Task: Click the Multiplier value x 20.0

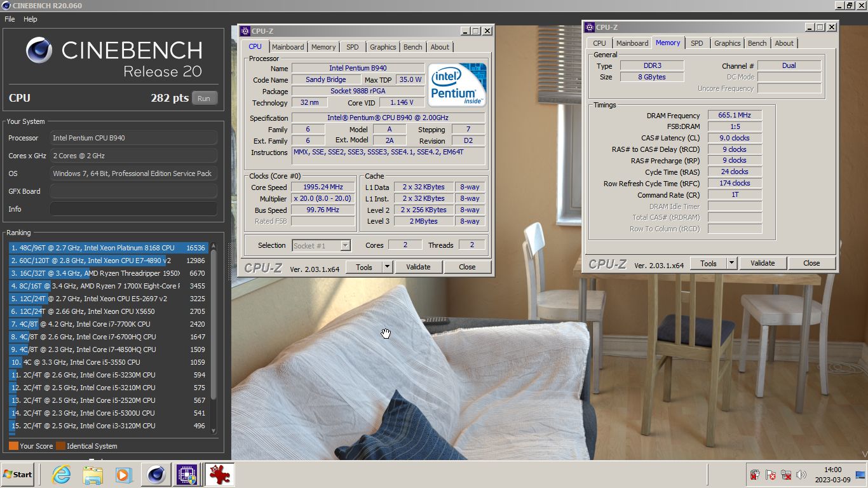Action: coord(323,199)
